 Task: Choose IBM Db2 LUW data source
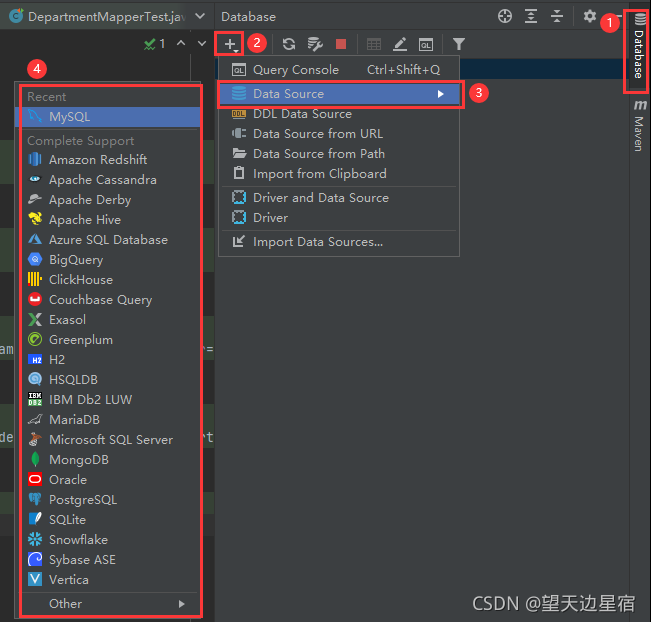click(108, 399)
